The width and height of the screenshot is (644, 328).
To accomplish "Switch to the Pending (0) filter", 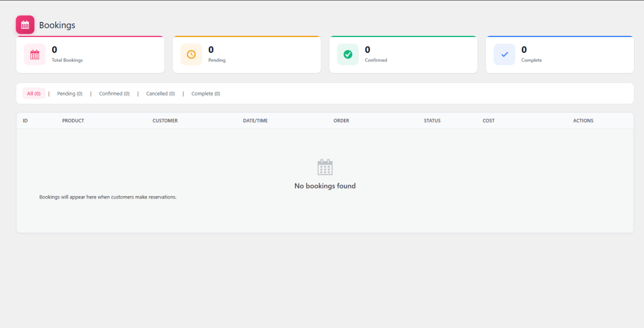I will [70, 94].
